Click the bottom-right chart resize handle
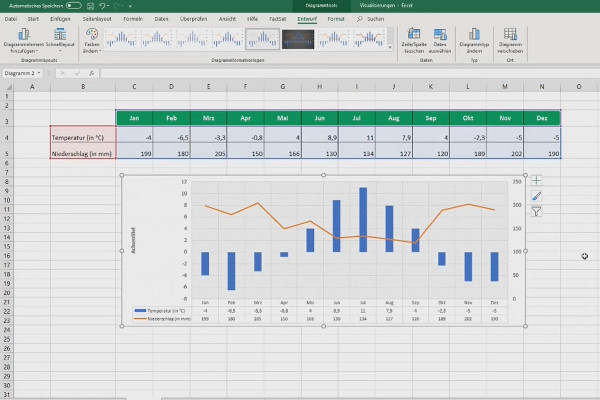This screenshot has height=400, width=600. click(x=525, y=326)
